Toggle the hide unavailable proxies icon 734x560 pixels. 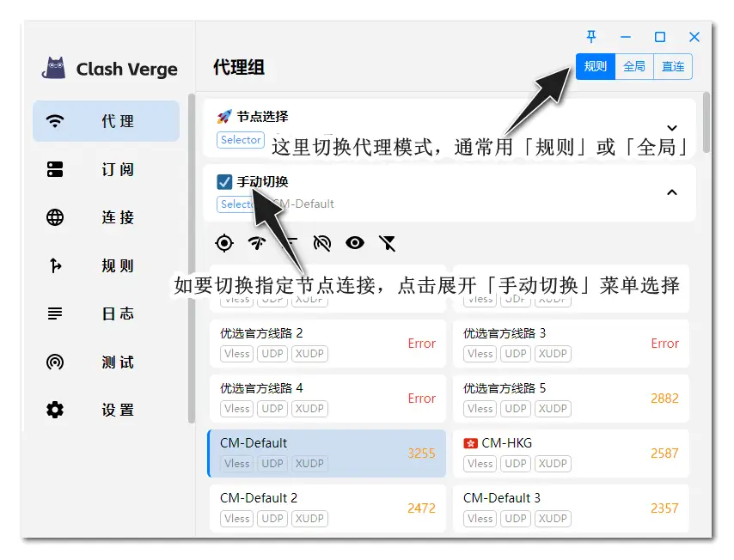[321, 243]
